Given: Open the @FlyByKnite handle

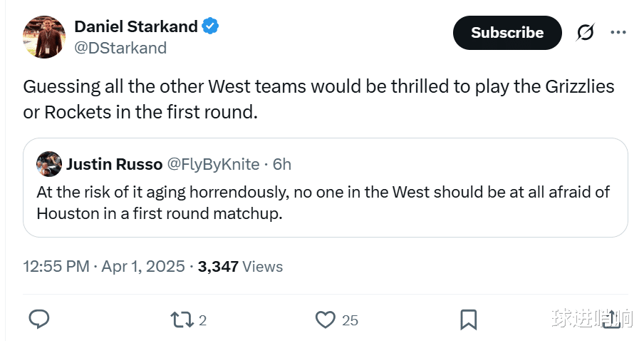Looking at the screenshot, I should click(213, 164).
